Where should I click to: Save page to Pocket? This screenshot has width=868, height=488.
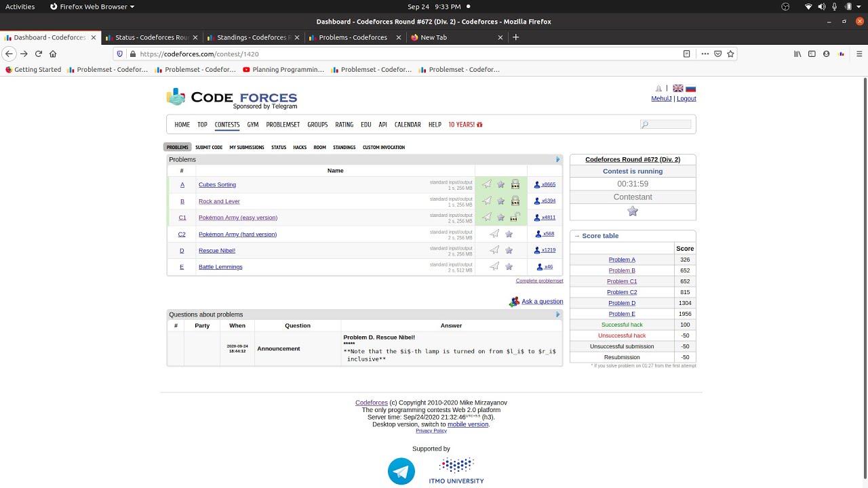(717, 54)
